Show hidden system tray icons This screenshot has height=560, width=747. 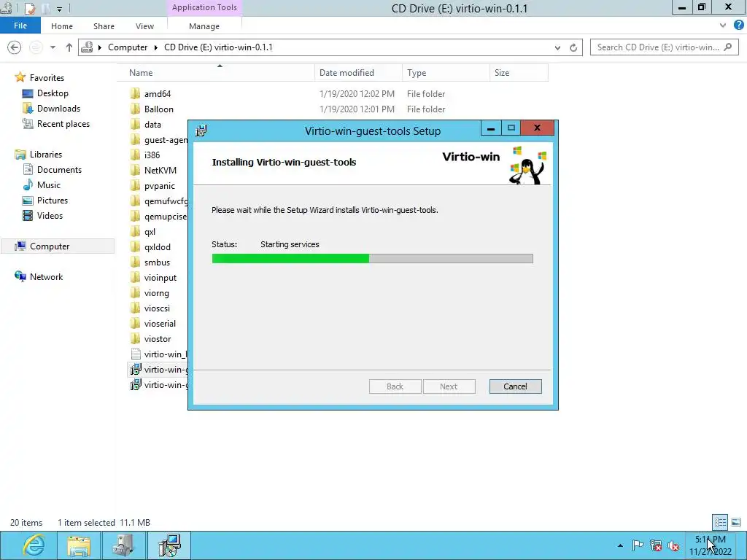pyautogui.click(x=620, y=545)
